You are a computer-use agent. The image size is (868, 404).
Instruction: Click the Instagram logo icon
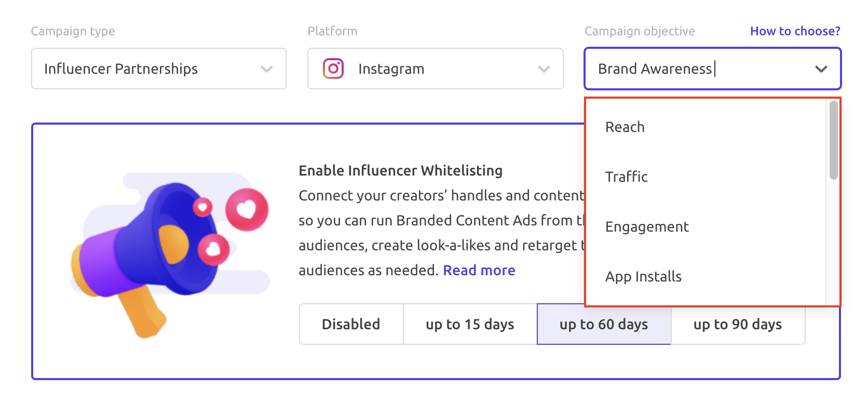[333, 69]
